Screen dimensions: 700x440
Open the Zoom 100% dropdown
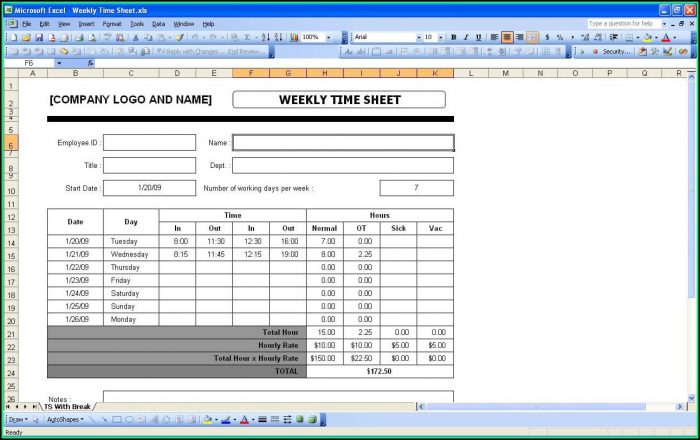point(329,37)
